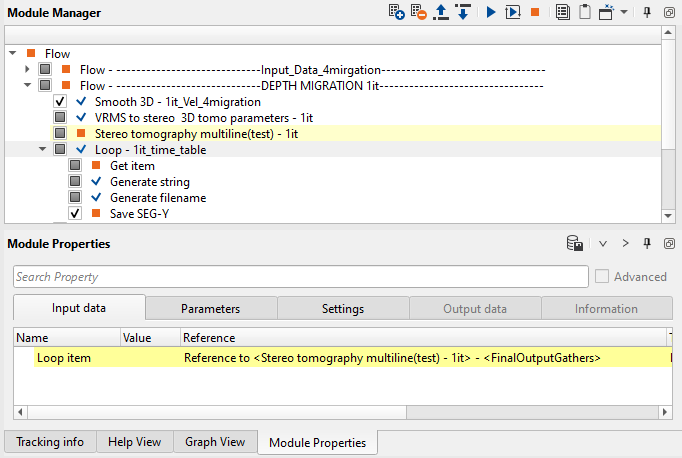Screen dimensions: 682x458
Task: Move module down with arrow icon
Action: coord(462,12)
